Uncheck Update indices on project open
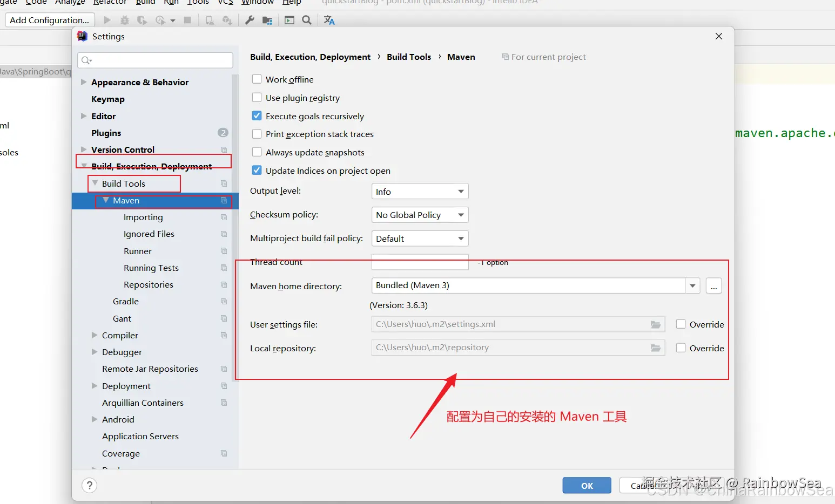Image resolution: width=835 pixels, height=504 pixels. tap(257, 171)
